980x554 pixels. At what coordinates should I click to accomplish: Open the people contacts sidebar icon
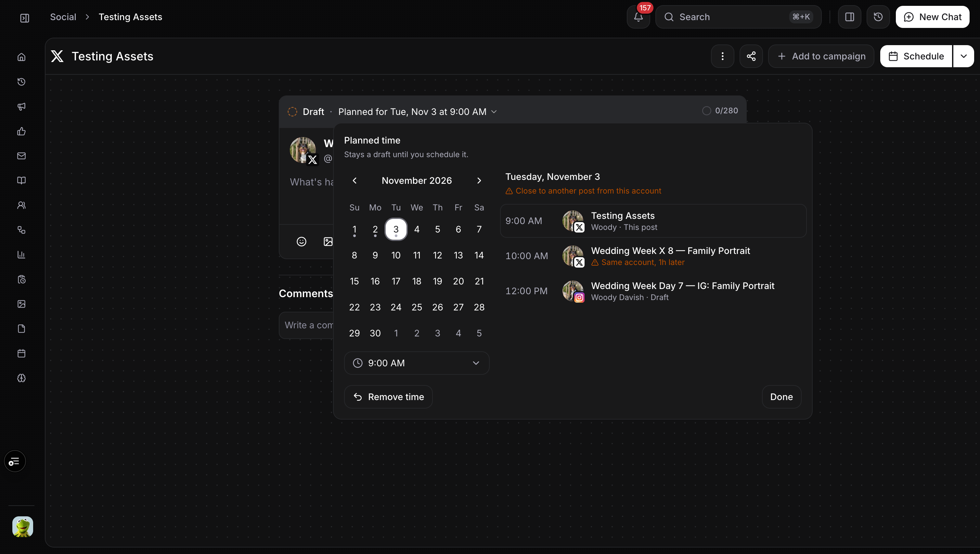(x=21, y=205)
